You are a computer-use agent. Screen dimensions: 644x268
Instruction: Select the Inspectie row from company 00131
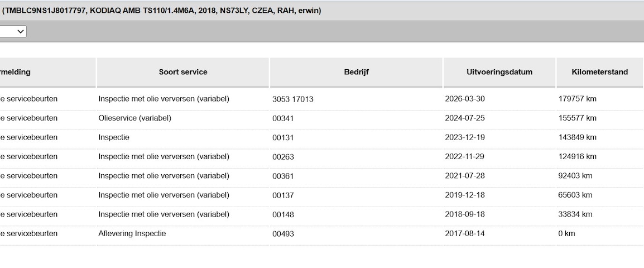321,137
